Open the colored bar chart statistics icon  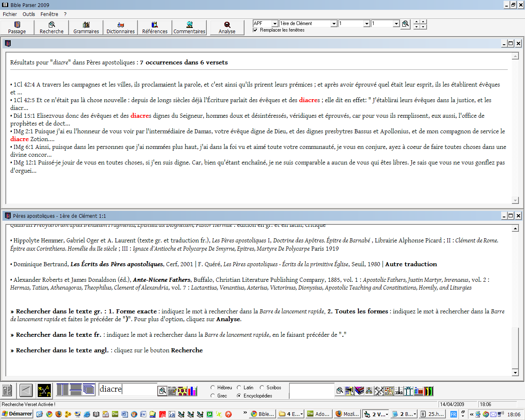[x=192, y=390]
